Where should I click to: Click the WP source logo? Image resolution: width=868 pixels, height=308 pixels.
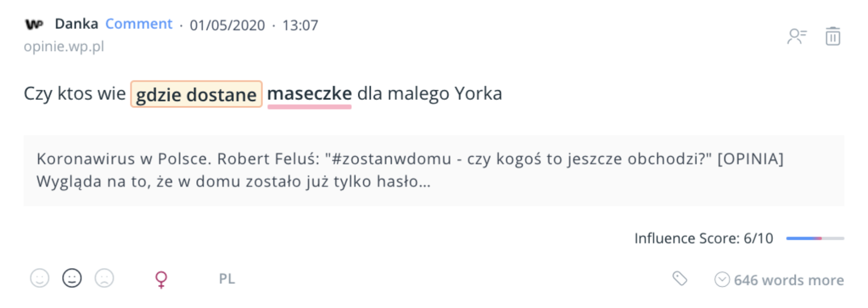click(34, 24)
